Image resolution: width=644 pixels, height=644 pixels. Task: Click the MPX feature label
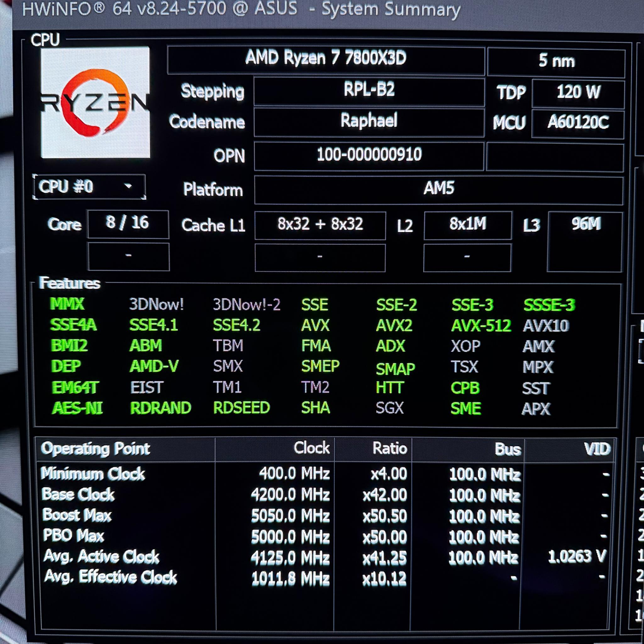pyautogui.click(x=538, y=367)
